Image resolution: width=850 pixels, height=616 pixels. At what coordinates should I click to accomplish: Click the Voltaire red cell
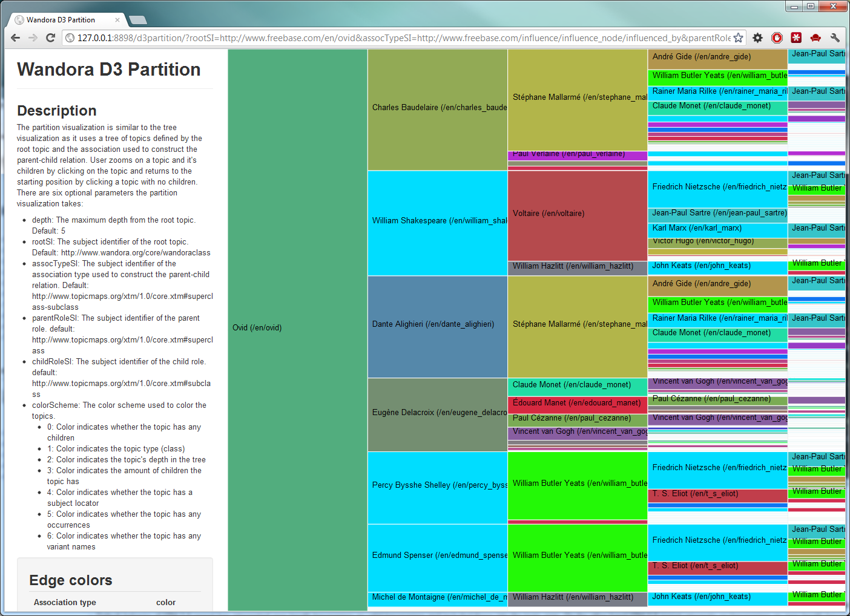[577, 214]
